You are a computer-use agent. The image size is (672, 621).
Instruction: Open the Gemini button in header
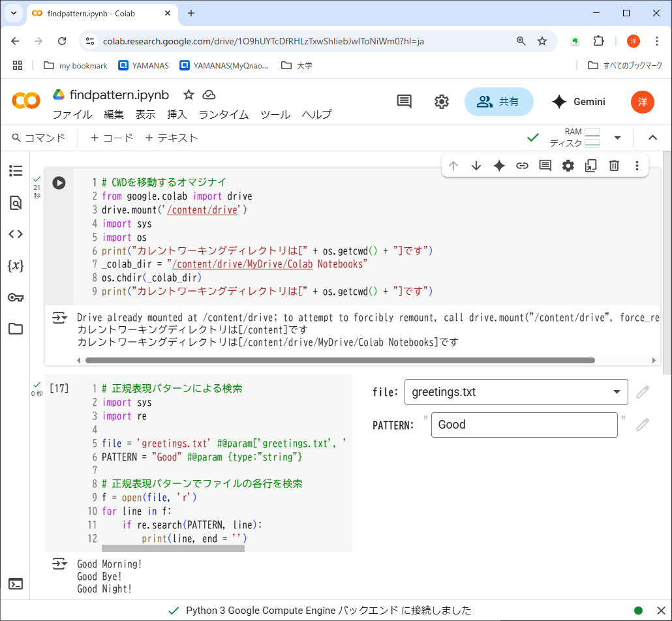pyautogui.click(x=578, y=102)
